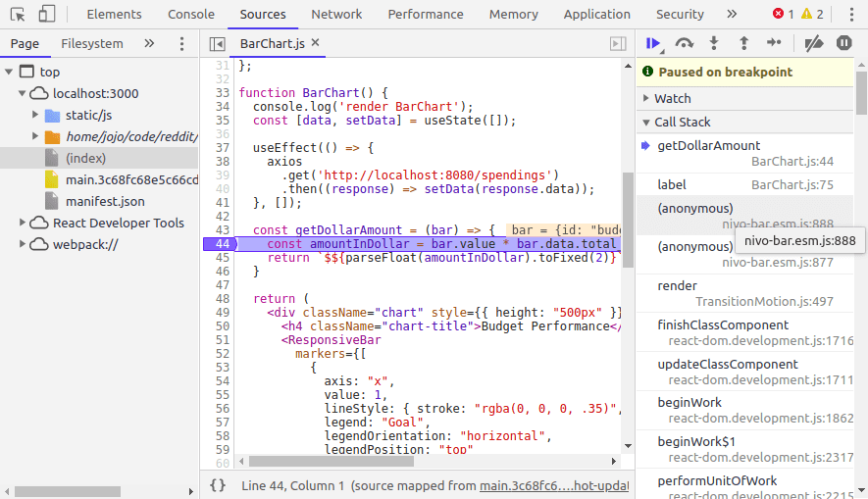The image size is (868, 499).
Task: Open the navigator pane three-dot menu
Action: pyautogui.click(x=181, y=44)
